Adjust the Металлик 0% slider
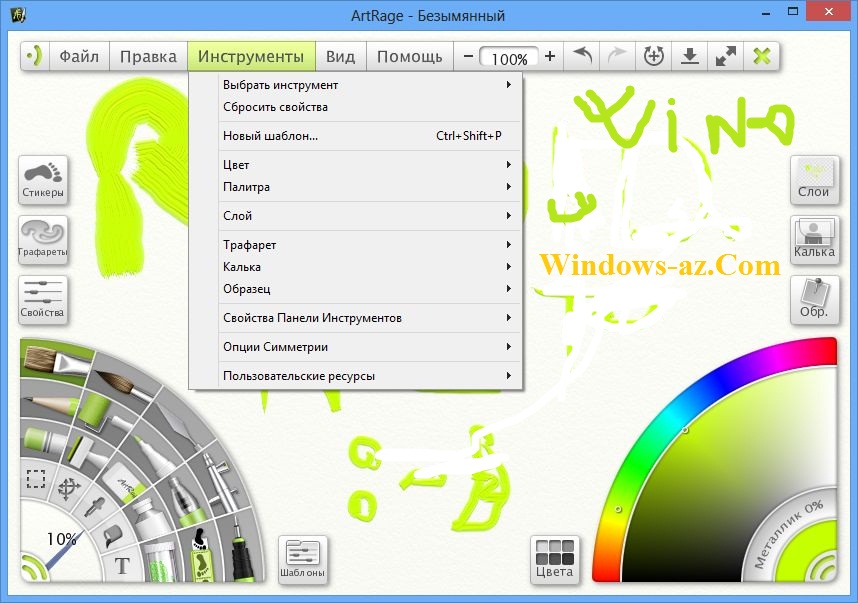 [788, 534]
